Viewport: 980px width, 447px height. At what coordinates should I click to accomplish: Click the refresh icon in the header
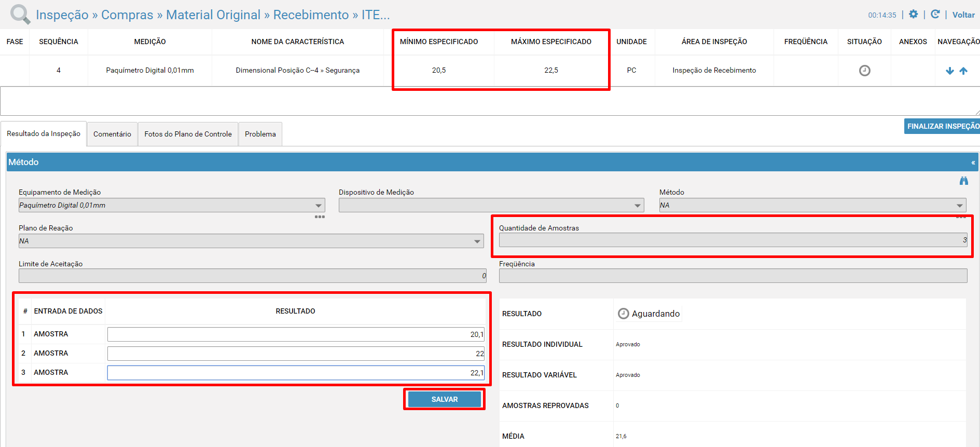click(x=935, y=14)
